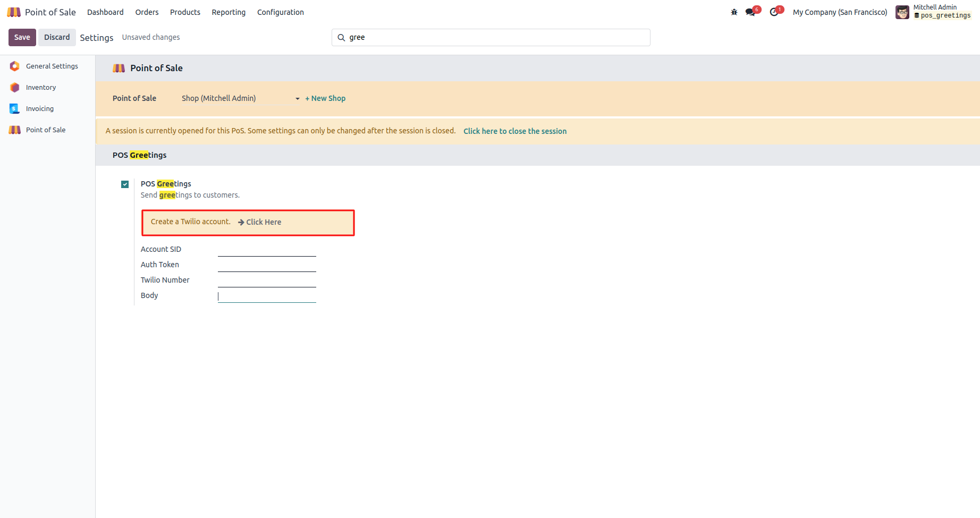
Task: Click the POS Greetings section heading
Action: 140,155
